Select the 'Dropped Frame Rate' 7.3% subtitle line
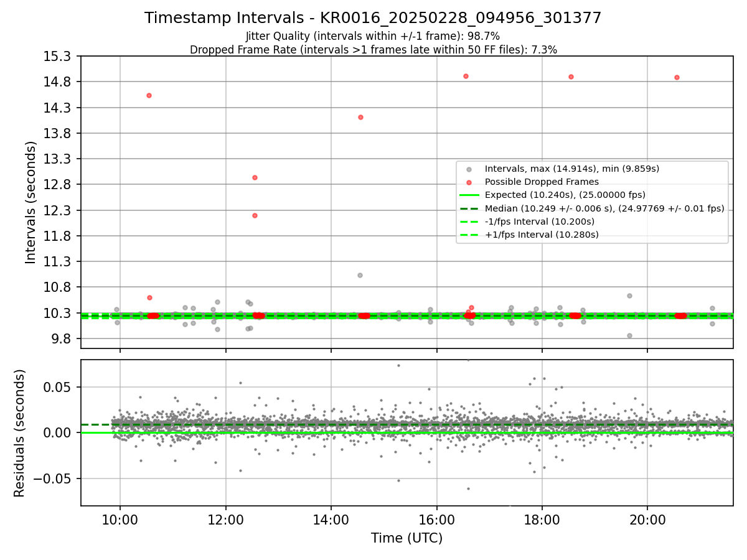The width and height of the screenshot is (747, 560). (x=373, y=50)
